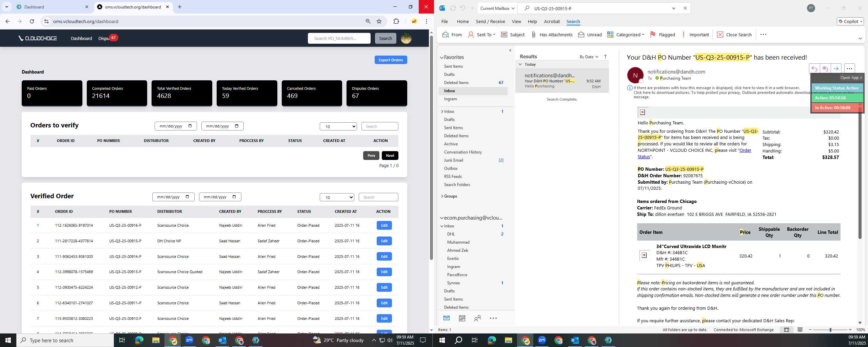The width and height of the screenshot is (868, 347).
Task: Click the Forward arrow icon in Outlook
Action: click(x=836, y=68)
